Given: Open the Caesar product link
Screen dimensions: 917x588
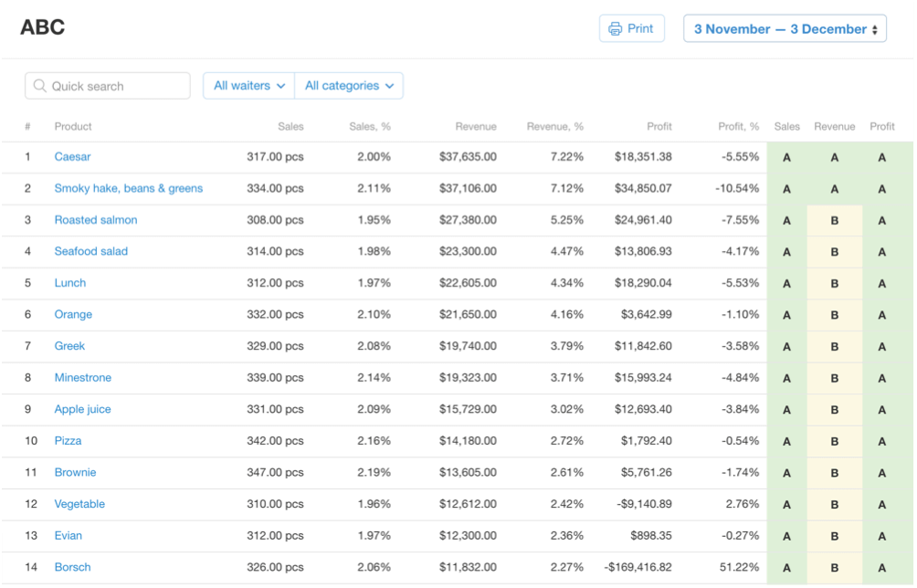Looking at the screenshot, I should [72, 157].
